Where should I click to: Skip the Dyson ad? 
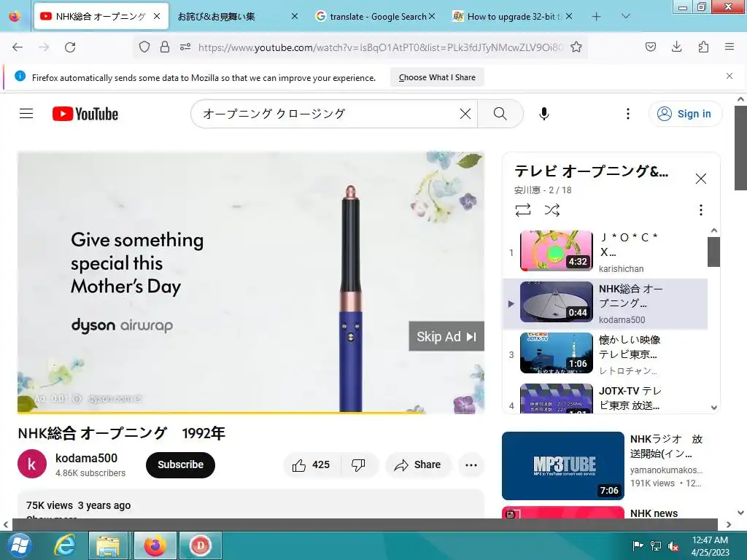click(x=446, y=336)
